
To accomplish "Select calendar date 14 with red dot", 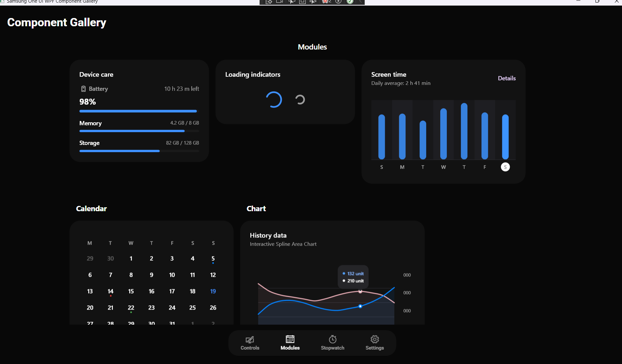I will [x=111, y=291].
